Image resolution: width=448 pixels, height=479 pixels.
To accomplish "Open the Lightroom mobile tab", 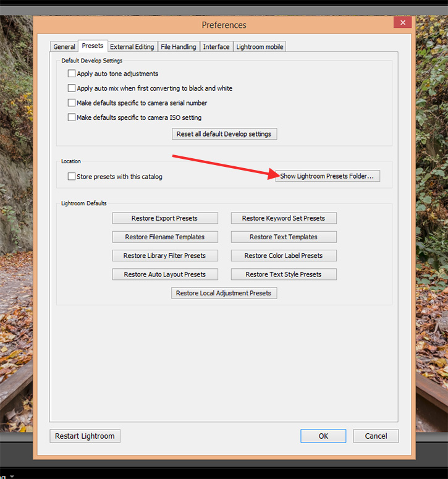I will click(260, 47).
